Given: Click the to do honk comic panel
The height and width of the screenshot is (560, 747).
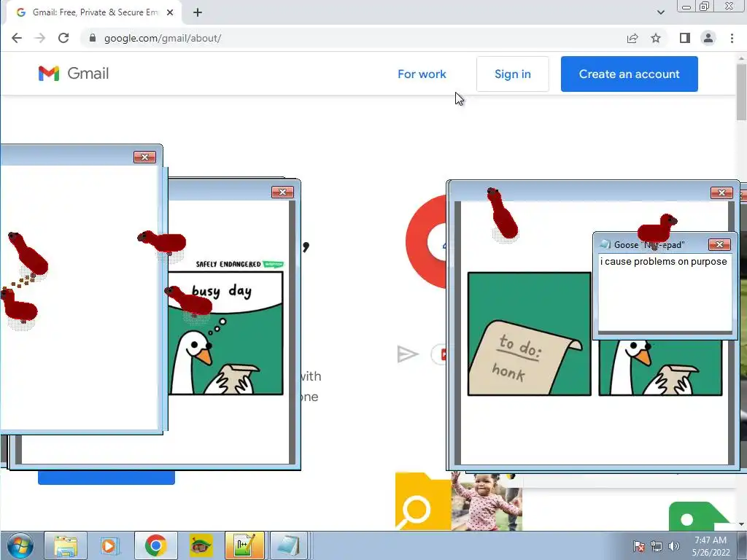Looking at the screenshot, I should tap(530, 334).
